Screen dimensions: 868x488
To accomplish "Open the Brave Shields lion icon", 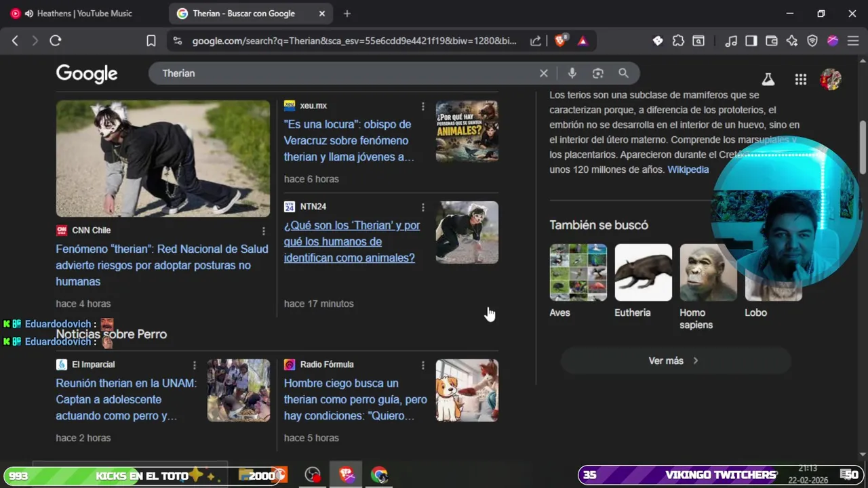I will [560, 41].
